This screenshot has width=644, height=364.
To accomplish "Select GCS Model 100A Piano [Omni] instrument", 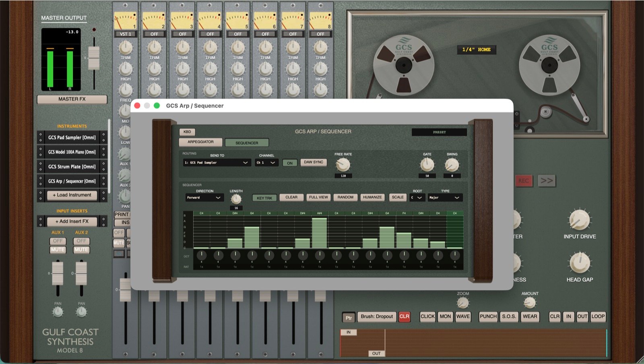I will point(72,152).
